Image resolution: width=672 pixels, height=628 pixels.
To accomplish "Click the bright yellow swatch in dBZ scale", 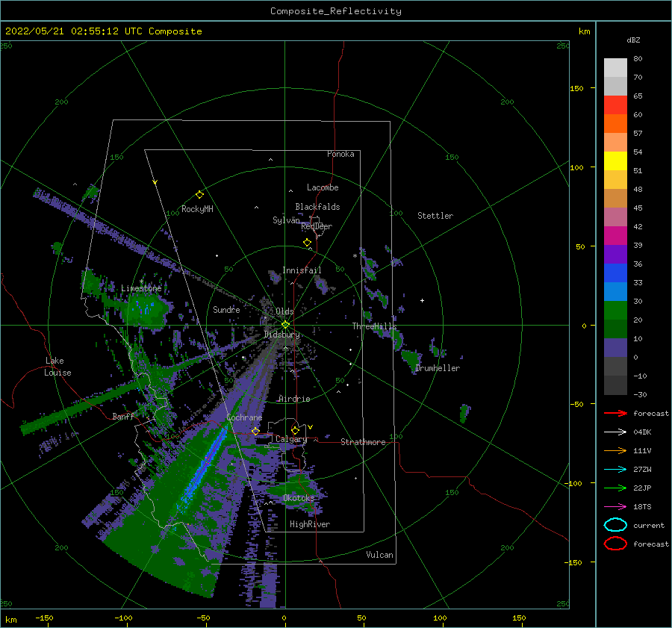I will tap(615, 161).
